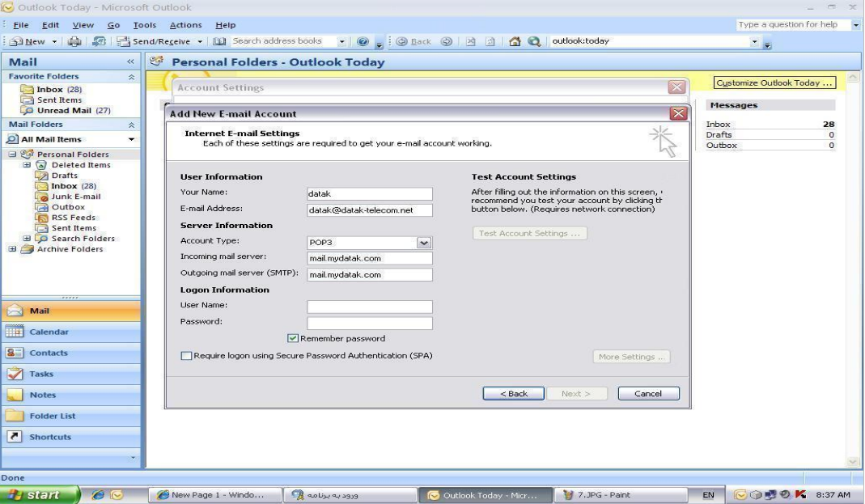Screen dimensions: 865x504
Task: Click Test Account Settings button
Action: (529, 233)
